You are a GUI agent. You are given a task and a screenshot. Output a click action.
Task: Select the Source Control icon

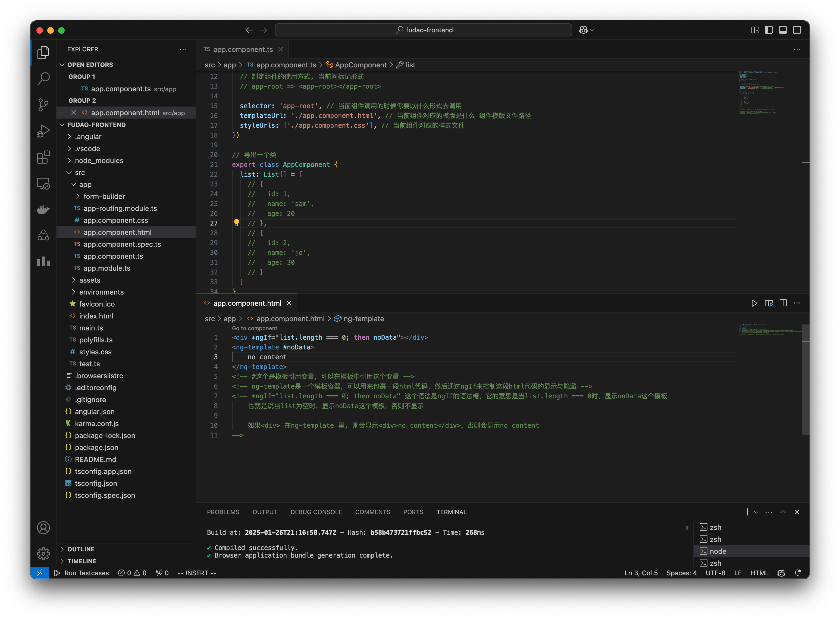pos(43,105)
